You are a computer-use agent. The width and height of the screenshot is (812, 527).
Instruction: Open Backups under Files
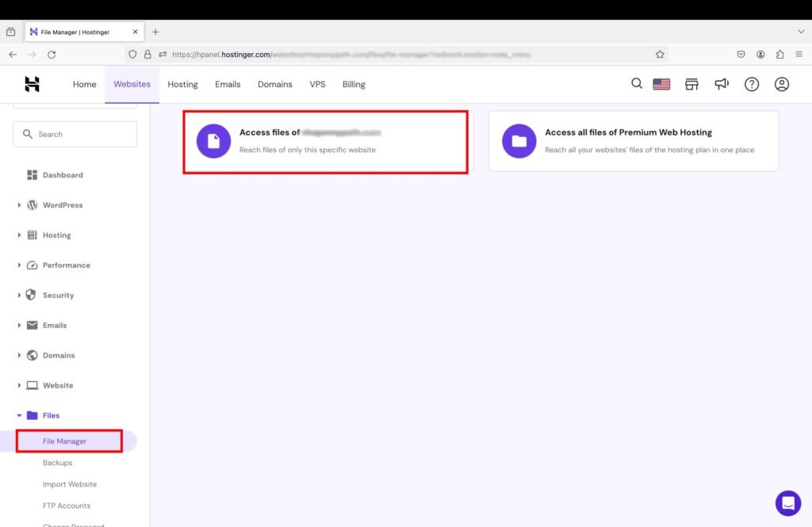(57, 463)
